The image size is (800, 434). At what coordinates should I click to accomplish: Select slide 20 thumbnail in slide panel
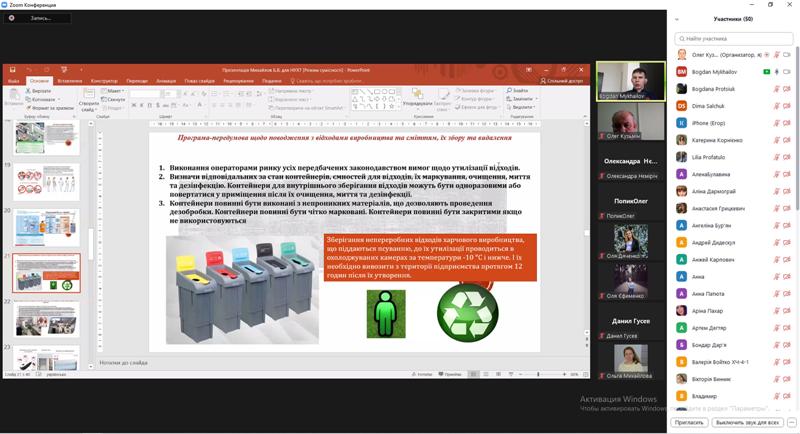(x=46, y=227)
